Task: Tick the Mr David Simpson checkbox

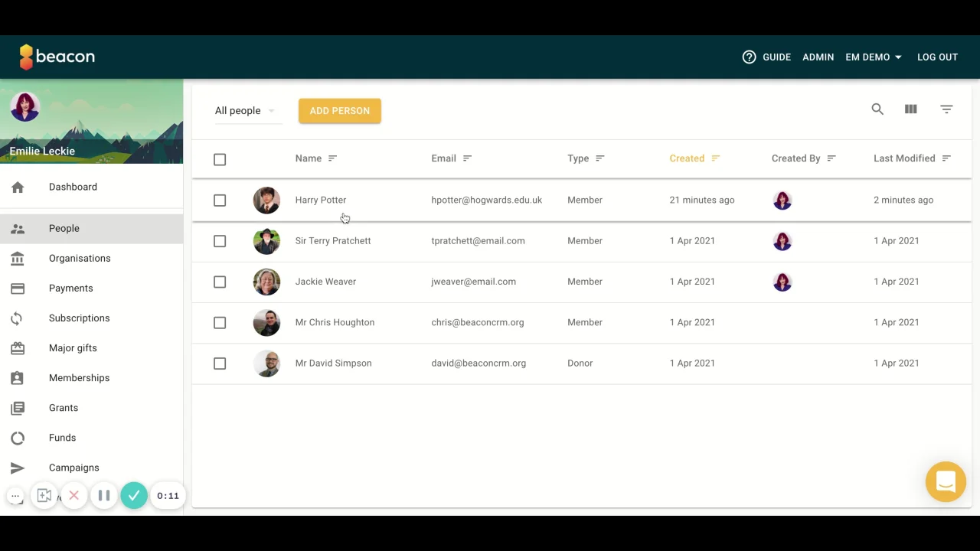Action: (220, 364)
